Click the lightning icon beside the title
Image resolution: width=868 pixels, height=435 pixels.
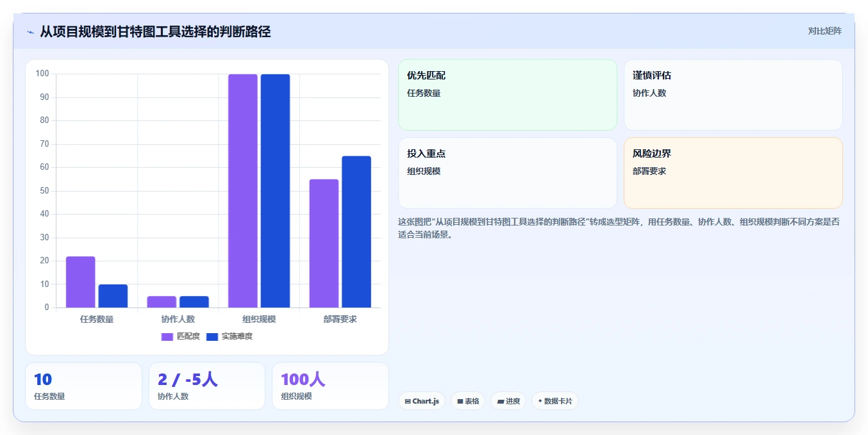[30, 32]
